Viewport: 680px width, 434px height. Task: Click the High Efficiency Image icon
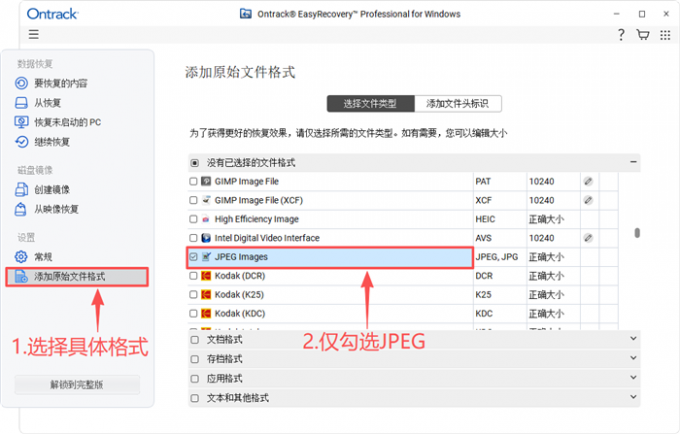coord(206,219)
